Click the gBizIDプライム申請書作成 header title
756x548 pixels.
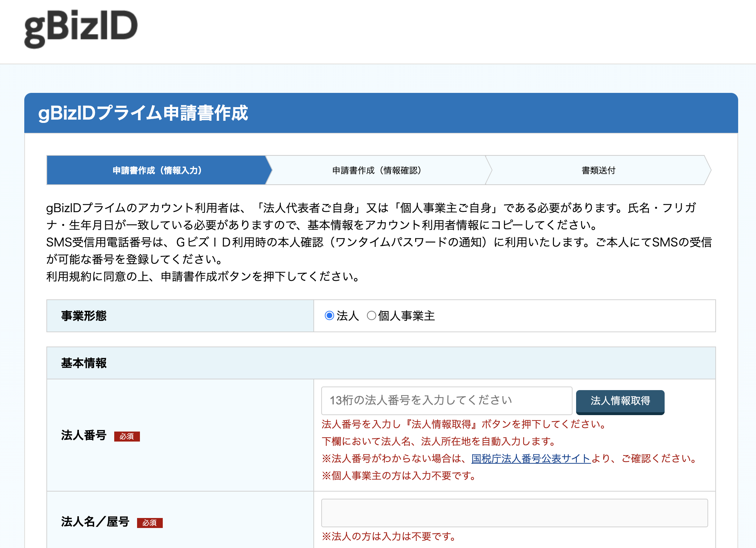click(x=143, y=113)
